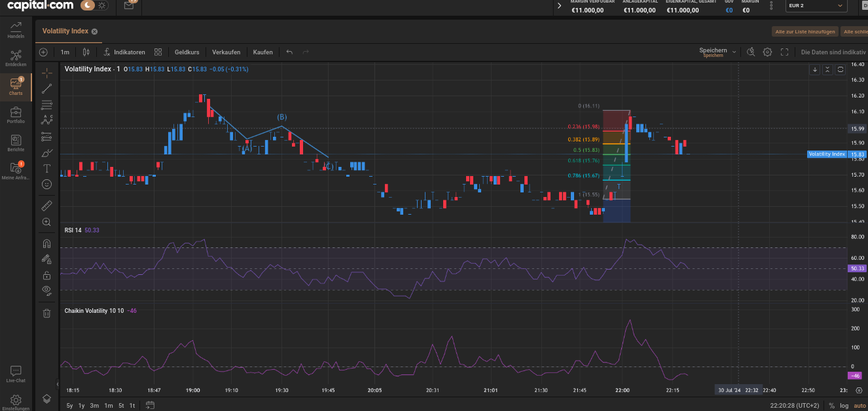Click the Speichern save label
Image resolution: width=868 pixels, height=411 pixels.
713,51
